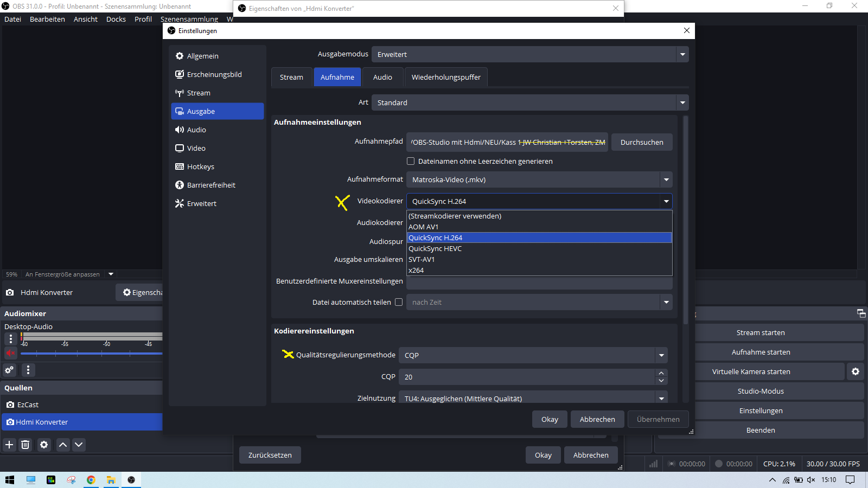The width and height of the screenshot is (868, 488).
Task: Open Allgemein in the settings sidebar
Action: click(x=218, y=56)
